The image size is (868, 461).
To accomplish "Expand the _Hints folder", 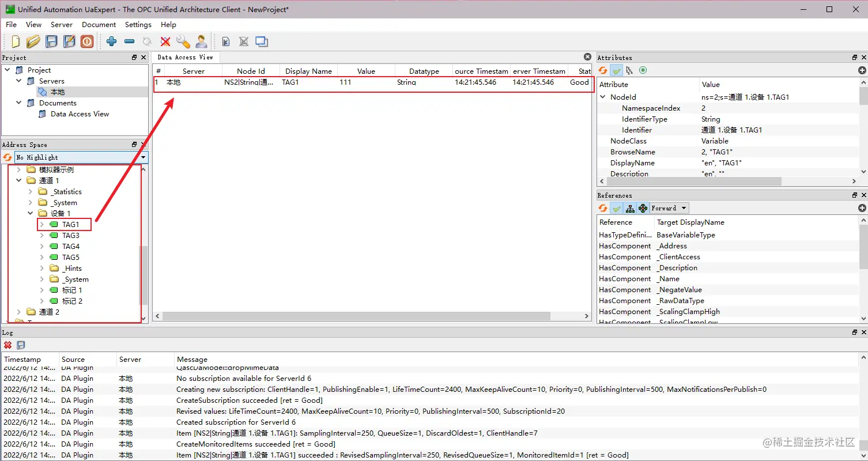I will [42, 269].
